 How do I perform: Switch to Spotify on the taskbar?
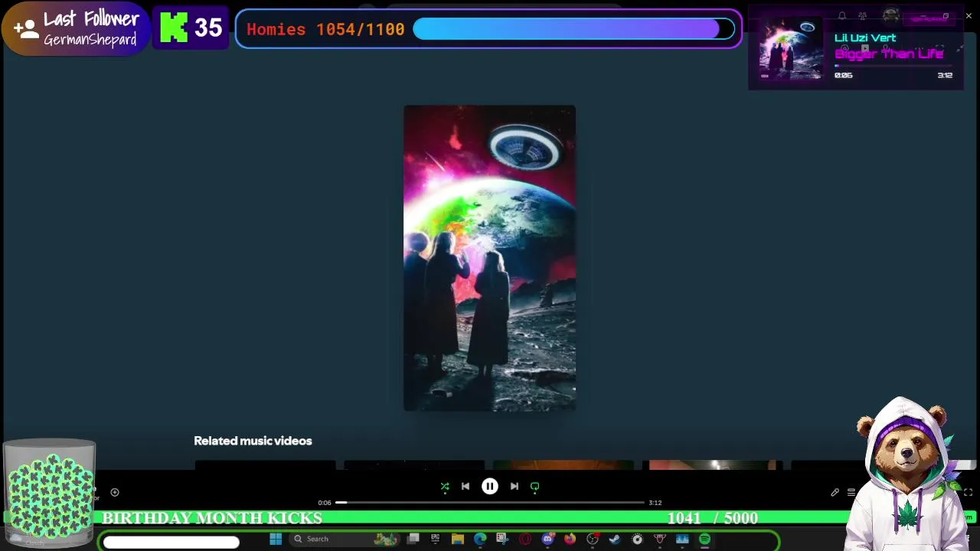pyautogui.click(x=704, y=539)
